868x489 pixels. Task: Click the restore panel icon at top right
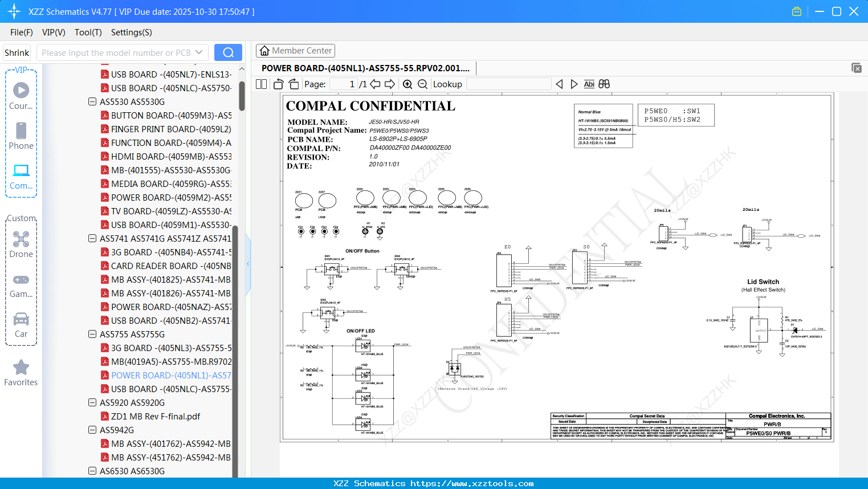tap(857, 68)
